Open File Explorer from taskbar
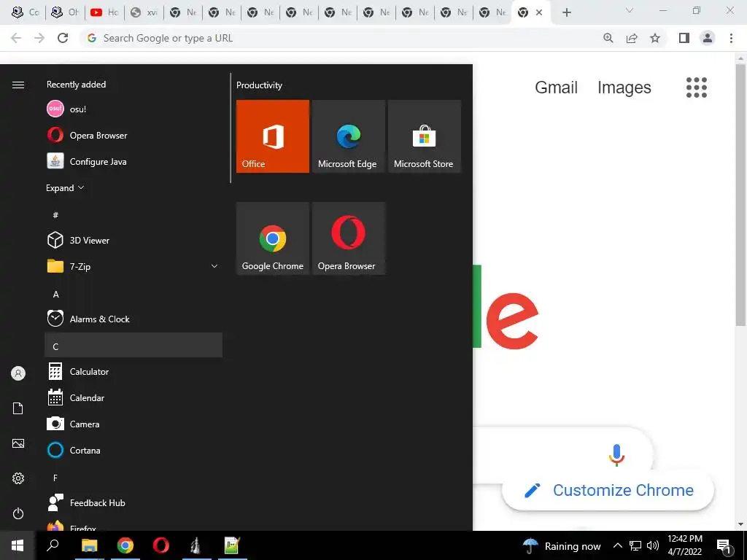 point(89,545)
